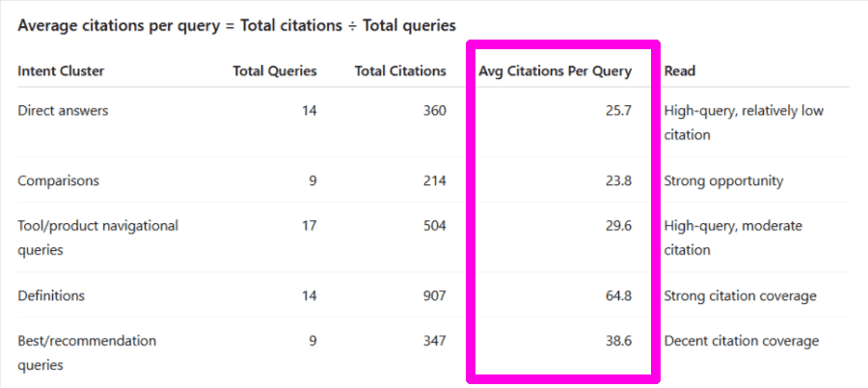
Task: Click the Average citations per query formula heading
Action: point(237,26)
